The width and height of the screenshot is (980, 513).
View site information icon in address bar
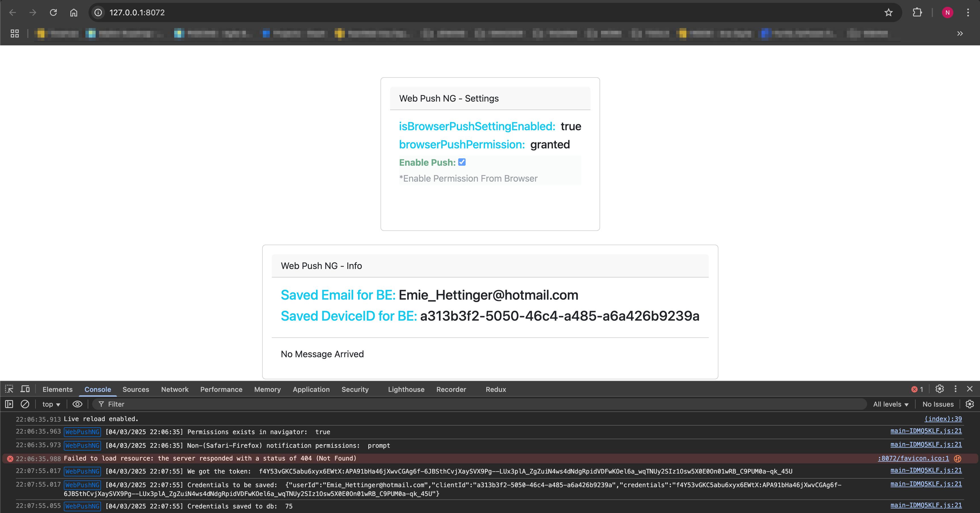(x=98, y=12)
